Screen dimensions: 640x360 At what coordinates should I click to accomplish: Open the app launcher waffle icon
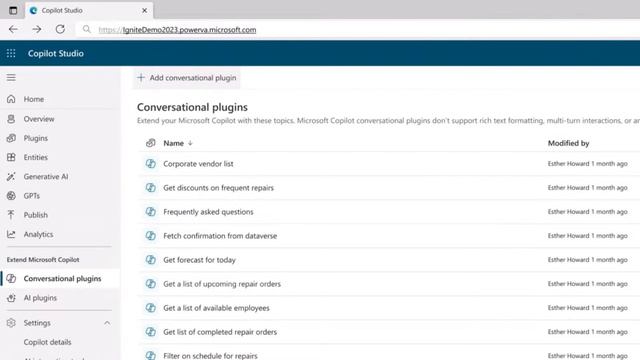point(11,53)
